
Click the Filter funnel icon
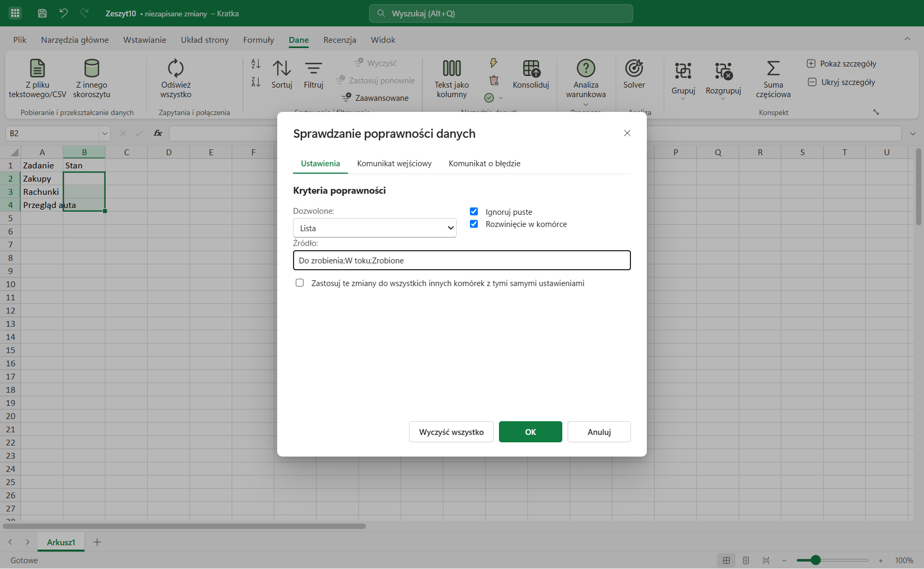pyautogui.click(x=314, y=68)
